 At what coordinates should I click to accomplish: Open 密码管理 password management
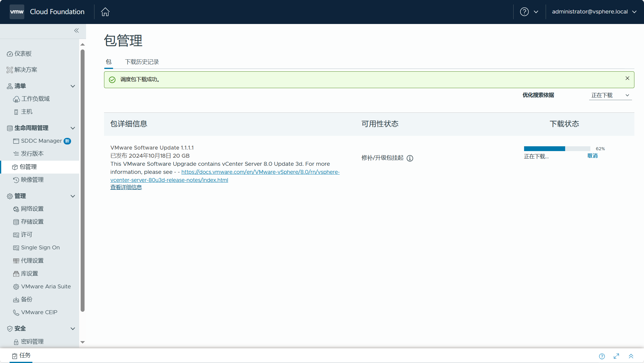tap(29, 342)
